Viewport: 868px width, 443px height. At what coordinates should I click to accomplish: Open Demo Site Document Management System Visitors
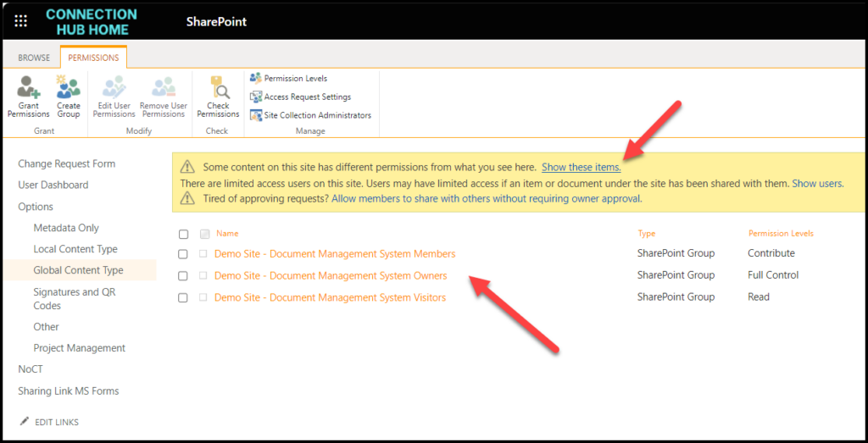point(330,297)
